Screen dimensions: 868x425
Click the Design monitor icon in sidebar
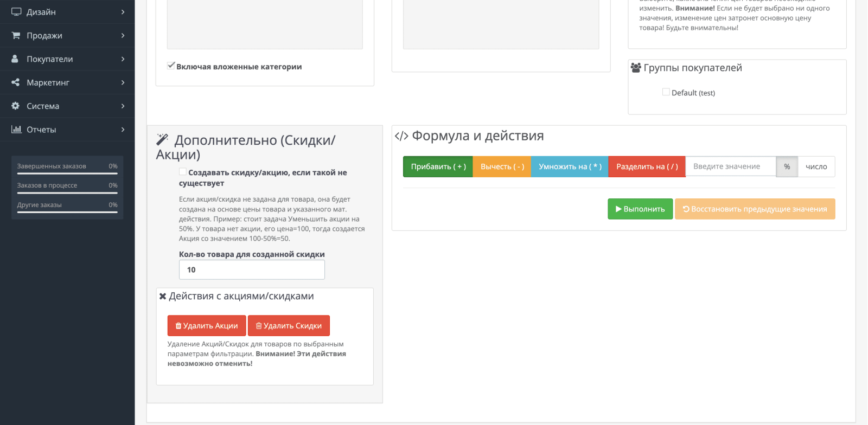click(16, 12)
